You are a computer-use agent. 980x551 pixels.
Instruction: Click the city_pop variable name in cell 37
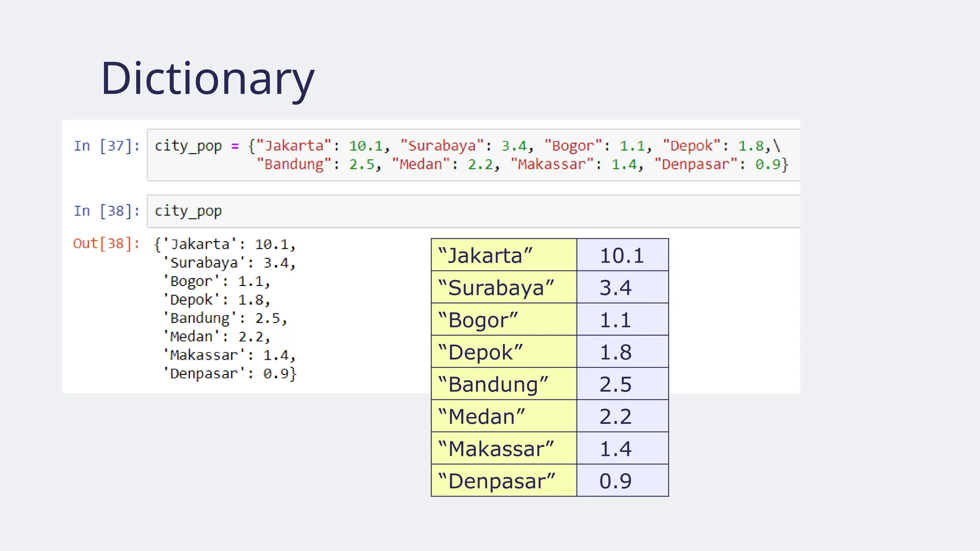[x=188, y=146]
